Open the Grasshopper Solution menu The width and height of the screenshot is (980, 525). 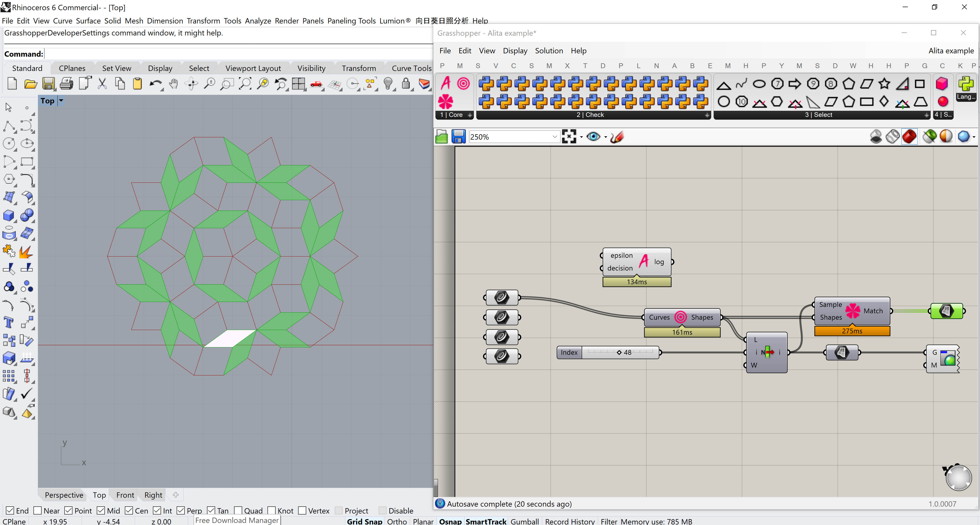coord(549,51)
